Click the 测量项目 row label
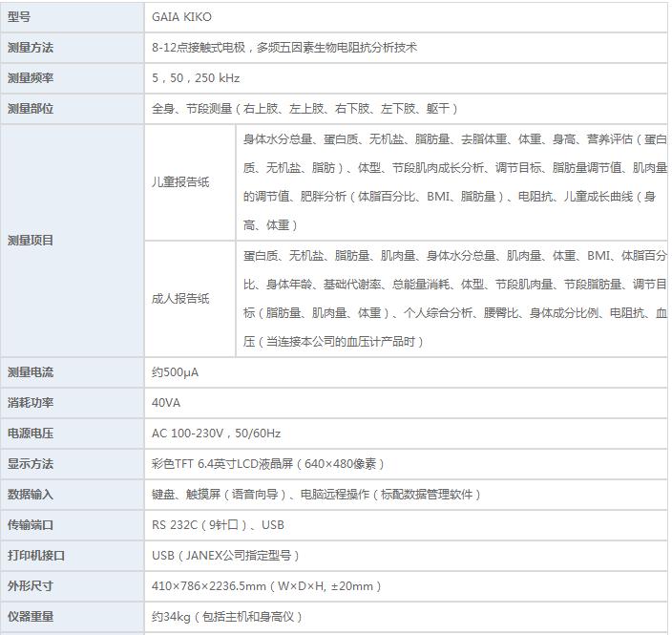 point(31,241)
